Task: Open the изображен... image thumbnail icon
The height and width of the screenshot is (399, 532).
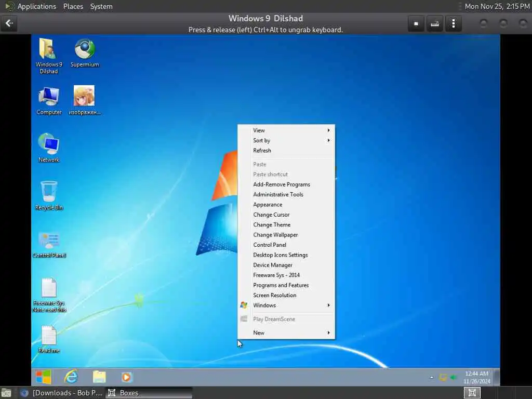Action: tap(85, 101)
